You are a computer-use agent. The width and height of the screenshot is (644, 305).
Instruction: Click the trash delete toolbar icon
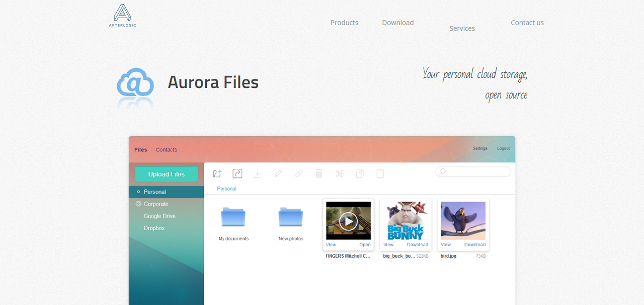click(319, 173)
